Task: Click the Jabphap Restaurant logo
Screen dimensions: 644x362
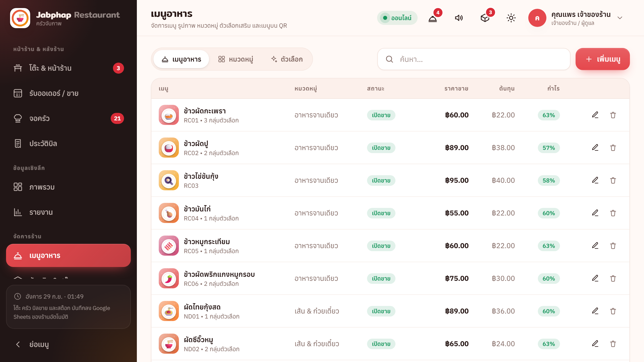Action: click(x=20, y=18)
